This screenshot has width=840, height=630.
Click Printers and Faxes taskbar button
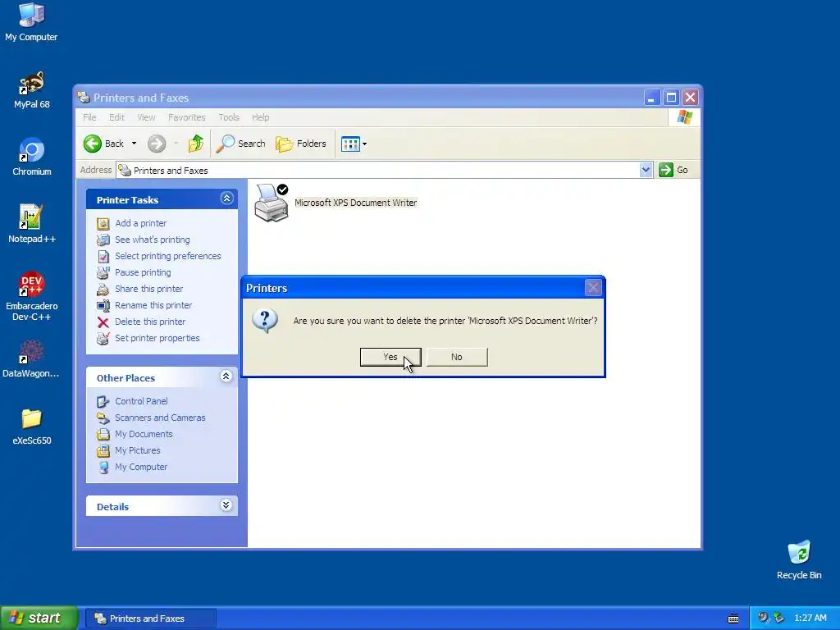tap(151, 619)
